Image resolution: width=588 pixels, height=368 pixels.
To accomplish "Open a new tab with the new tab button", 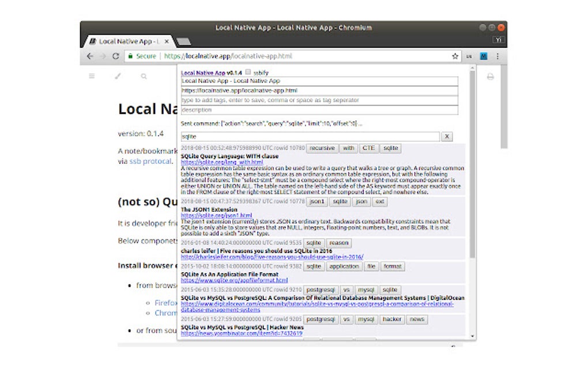I will pos(183,42).
